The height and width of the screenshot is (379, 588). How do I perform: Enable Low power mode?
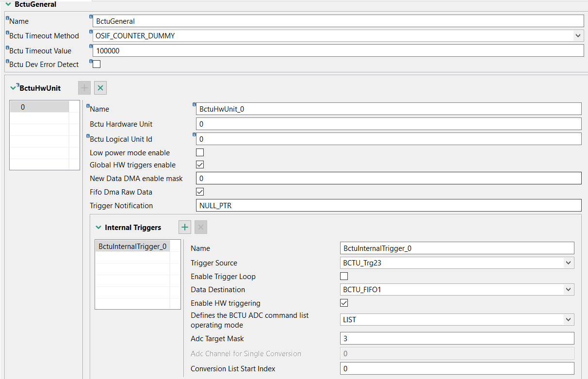tap(199, 152)
